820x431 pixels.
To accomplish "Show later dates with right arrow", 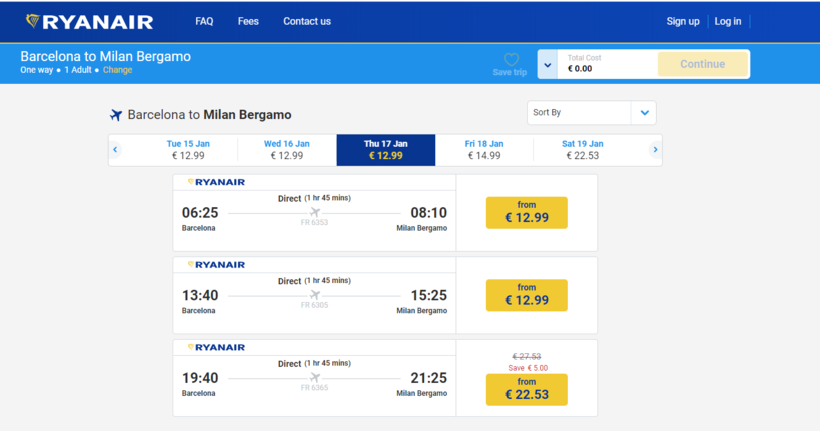I will pos(655,150).
